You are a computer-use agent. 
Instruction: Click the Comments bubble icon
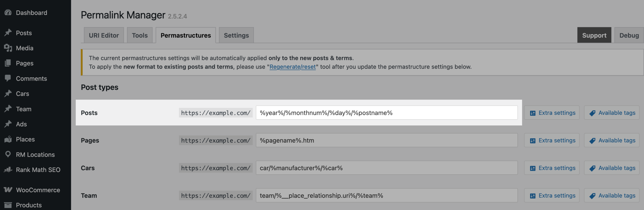8,78
